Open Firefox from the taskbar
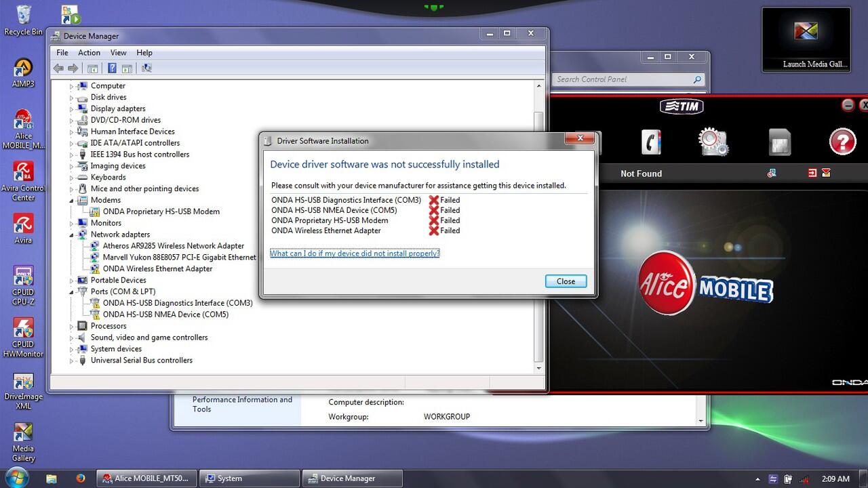The image size is (868, 488). [x=81, y=478]
